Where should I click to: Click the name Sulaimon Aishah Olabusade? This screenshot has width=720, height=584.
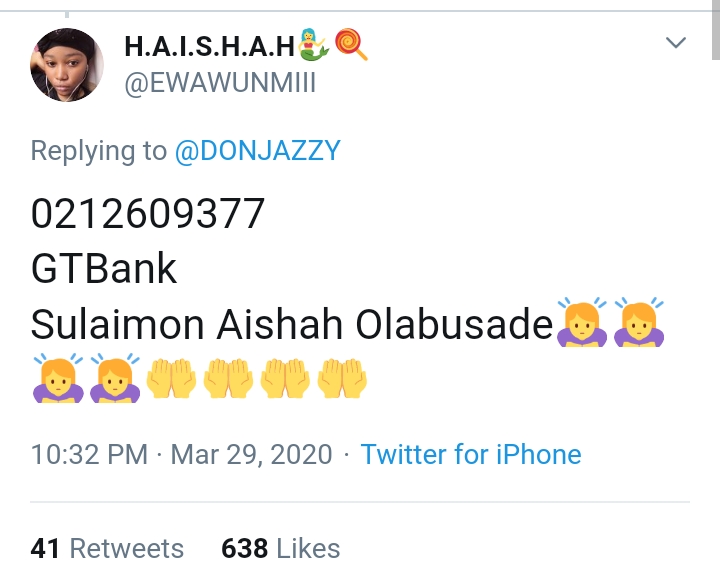(292, 324)
